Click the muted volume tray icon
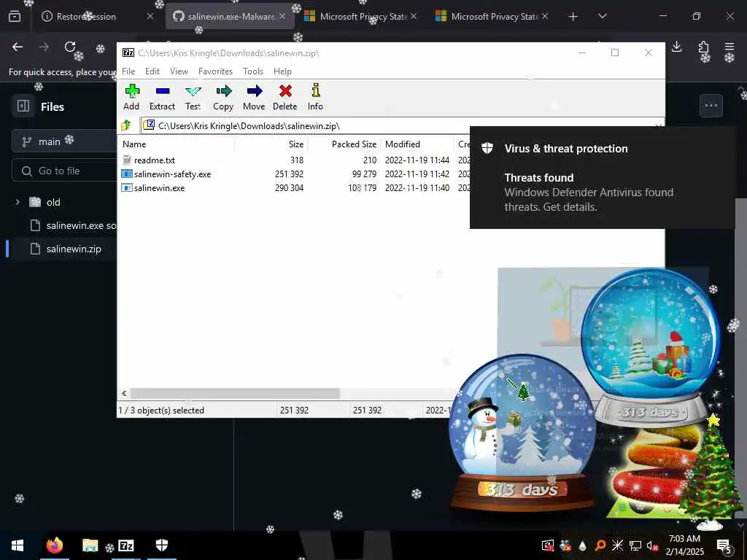The height and width of the screenshot is (560, 747). pos(652,545)
